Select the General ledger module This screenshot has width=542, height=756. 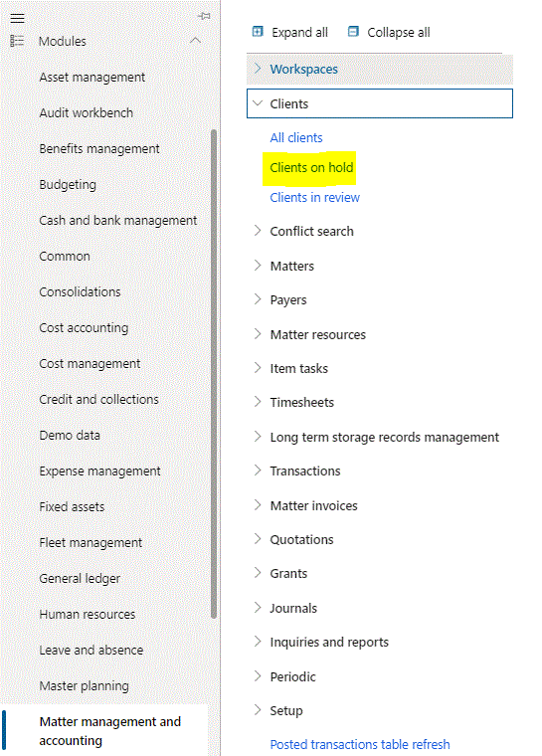(x=80, y=579)
